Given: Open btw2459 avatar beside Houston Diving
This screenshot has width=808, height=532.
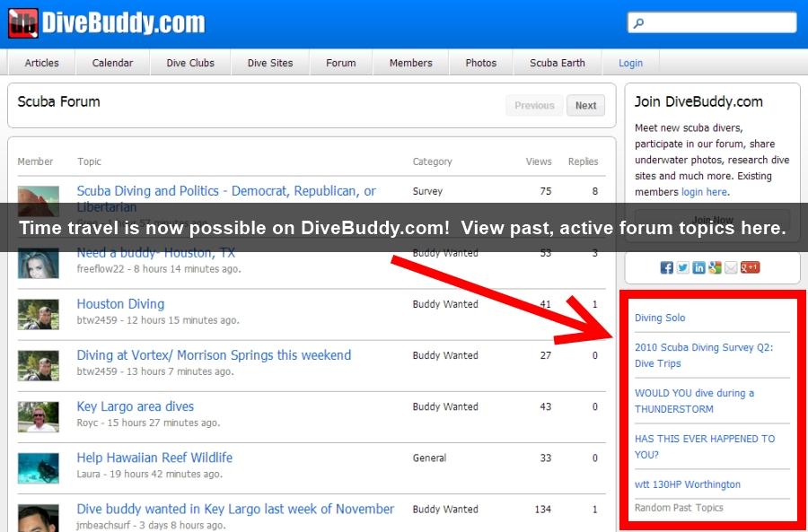Looking at the screenshot, I should pyautogui.click(x=38, y=314).
